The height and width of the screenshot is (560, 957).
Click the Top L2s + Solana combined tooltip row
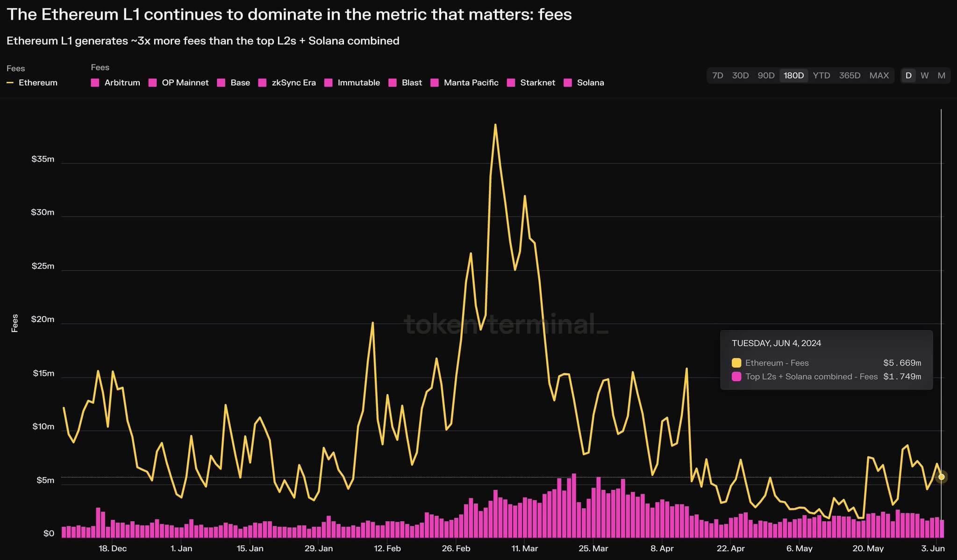(x=826, y=376)
